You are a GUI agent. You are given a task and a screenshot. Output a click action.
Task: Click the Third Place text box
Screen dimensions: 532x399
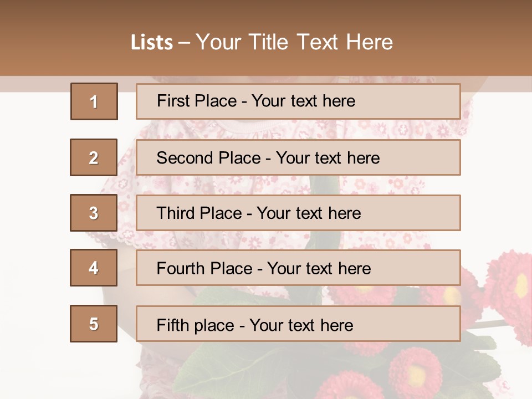pos(298,213)
